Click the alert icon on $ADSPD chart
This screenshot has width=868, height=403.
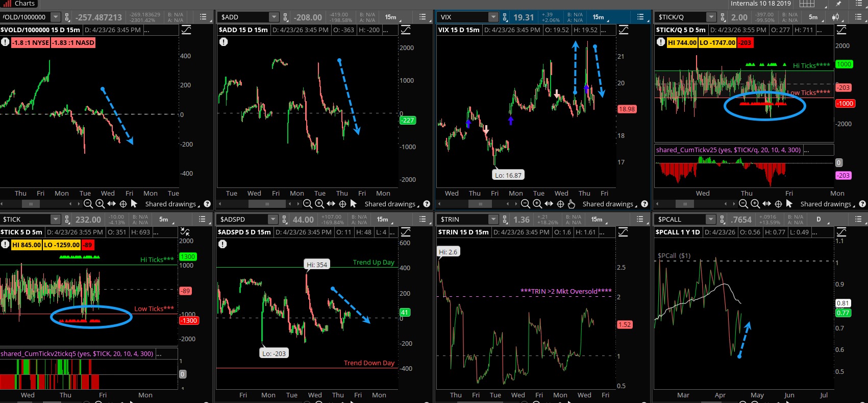point(223,244)
